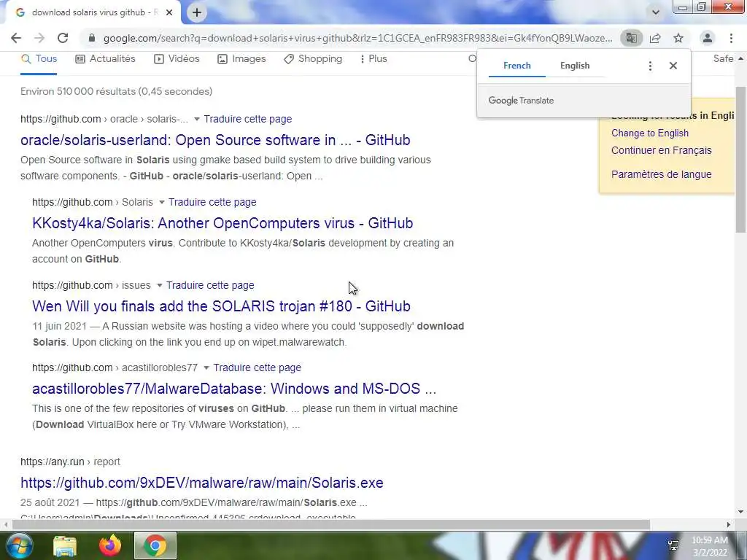Switch to the Images search tab
This screenshot has width=747, height=560.
(241, 59)
